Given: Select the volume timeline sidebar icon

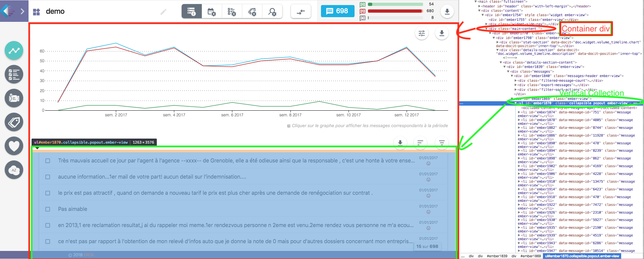Looking at the screenshot, I should click(x=14, y=51).
